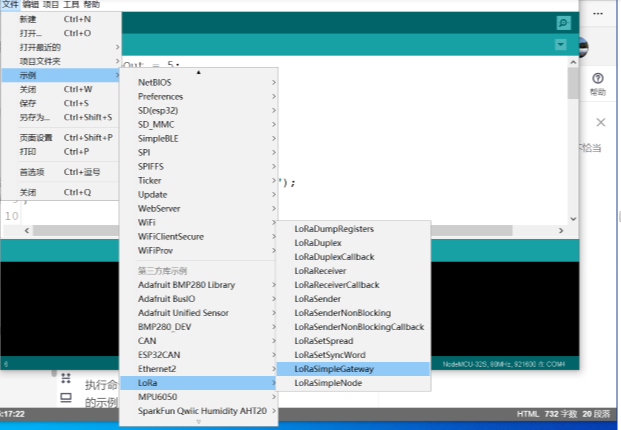Open the 工具 menu
Image resolution: width=621 pixels, height=430 pixels.
tap(71, 4)
